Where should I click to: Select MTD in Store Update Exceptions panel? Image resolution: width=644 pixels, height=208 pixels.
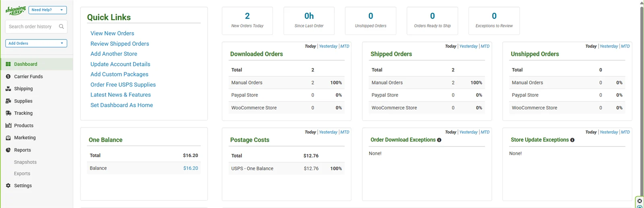tap(625, 132)
